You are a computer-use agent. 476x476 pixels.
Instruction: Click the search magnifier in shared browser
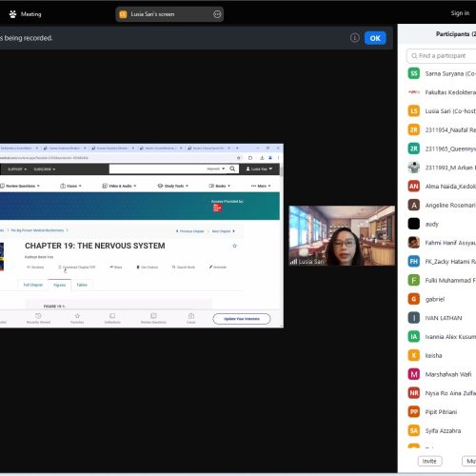coord(232,169)
